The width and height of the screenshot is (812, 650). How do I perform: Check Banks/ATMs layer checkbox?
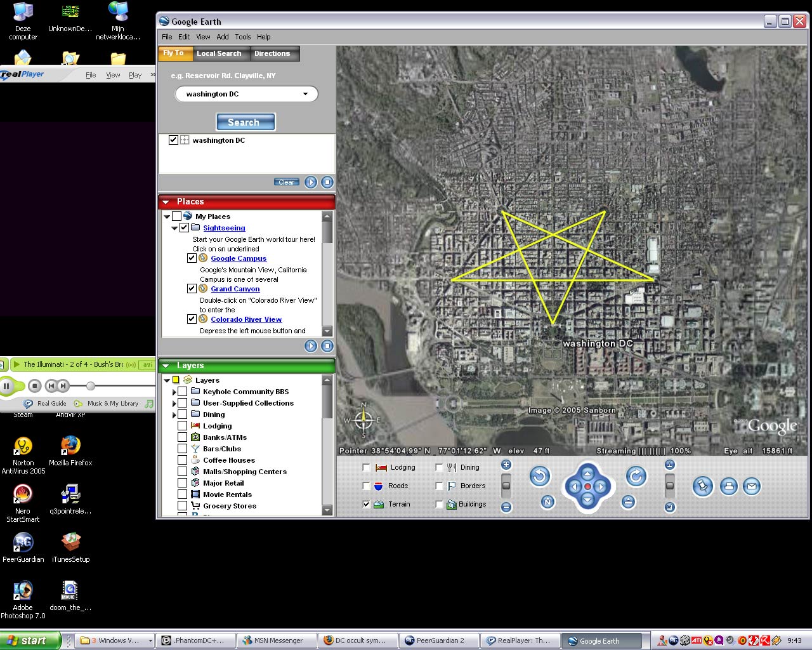182,437
